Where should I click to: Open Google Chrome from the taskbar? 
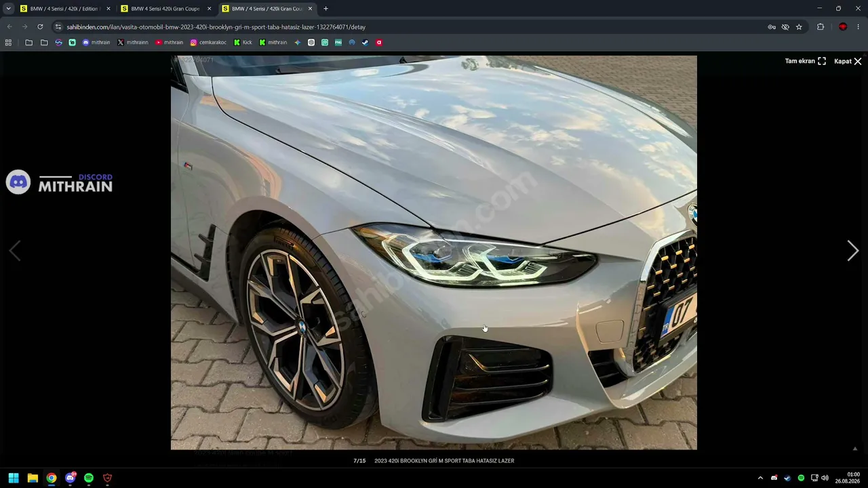click(51, 478)
